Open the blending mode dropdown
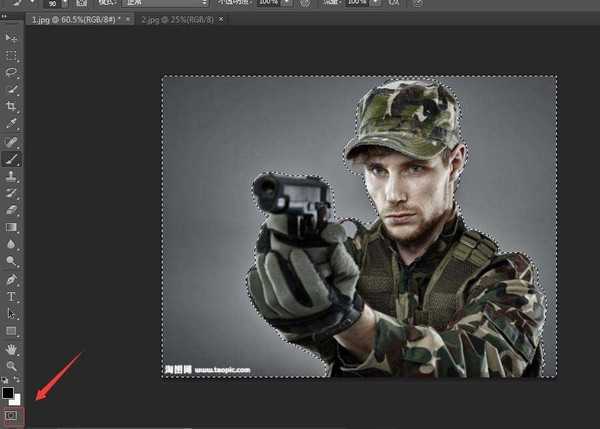Screen dimensions: 600x429 [x=150, y=3]
